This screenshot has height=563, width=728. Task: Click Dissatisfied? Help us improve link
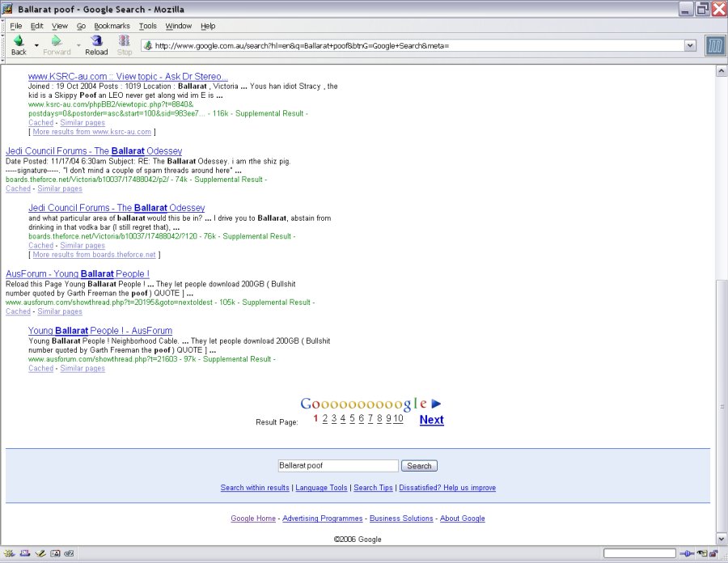447,488
